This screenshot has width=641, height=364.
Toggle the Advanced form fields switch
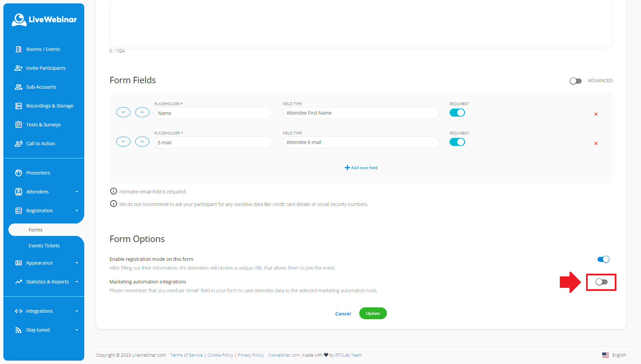click(576, 81)
